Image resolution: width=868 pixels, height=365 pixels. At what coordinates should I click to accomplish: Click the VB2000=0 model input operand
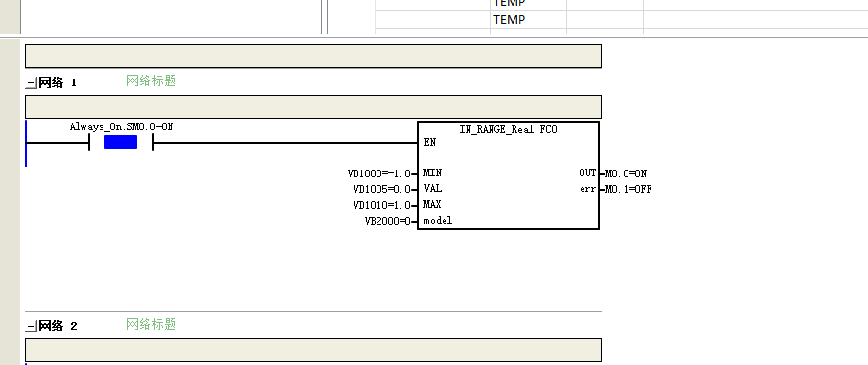[x=387, y=221]
